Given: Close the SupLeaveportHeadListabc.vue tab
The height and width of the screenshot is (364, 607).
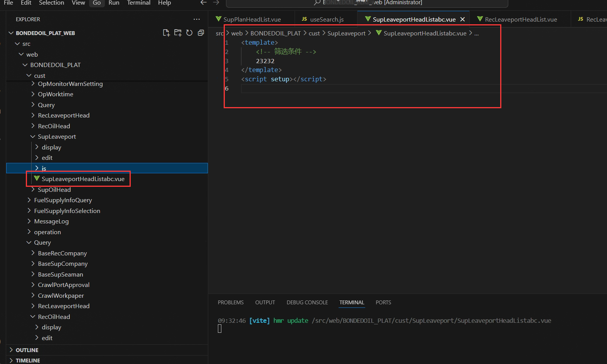Looking at the screenshot, I should click(462, 19).
